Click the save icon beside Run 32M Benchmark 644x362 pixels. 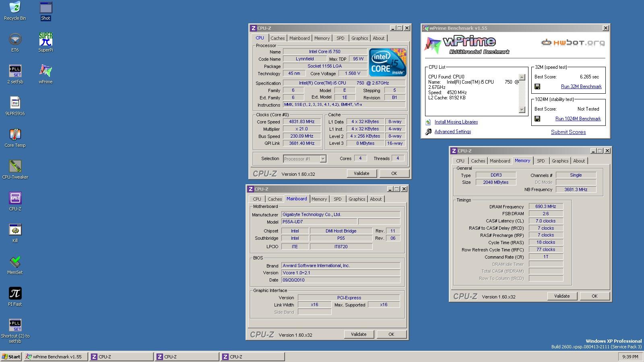(x=537, y=86)
